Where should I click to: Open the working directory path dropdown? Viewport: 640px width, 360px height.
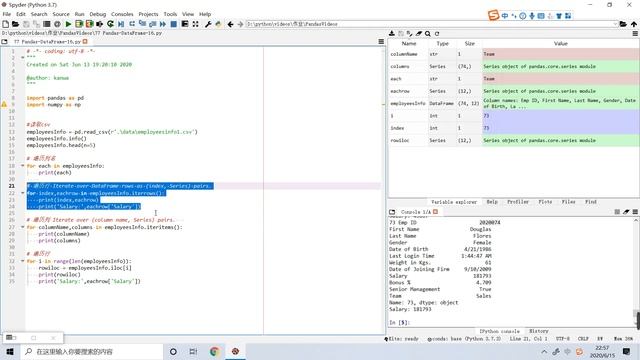(x=615, y=24)
